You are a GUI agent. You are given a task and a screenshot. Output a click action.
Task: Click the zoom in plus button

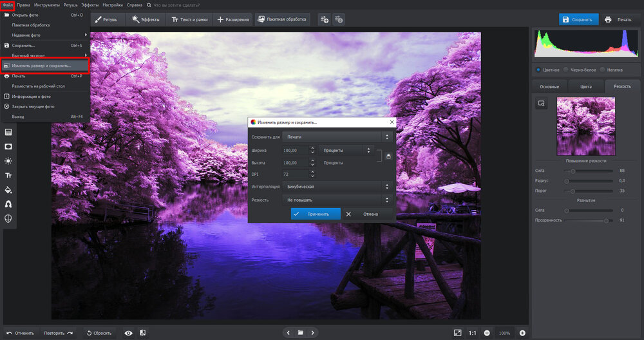click(522, 333)
